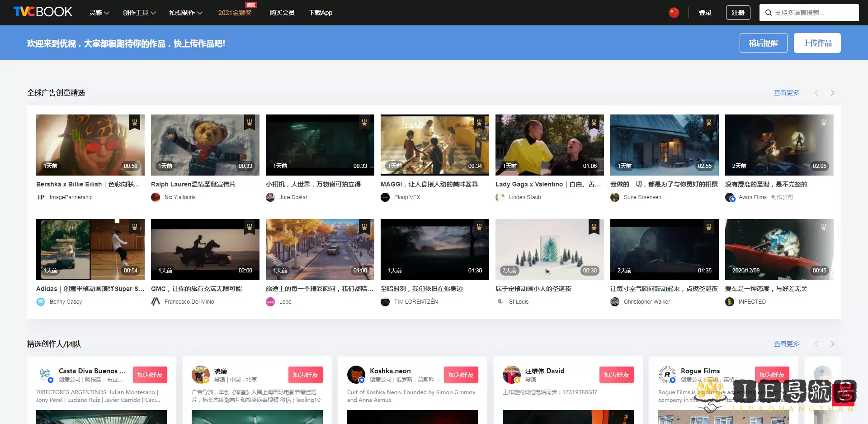This screenshot has height=424, width=868.
Task: Click the search magnifier icon
Action: pos(768,13)
